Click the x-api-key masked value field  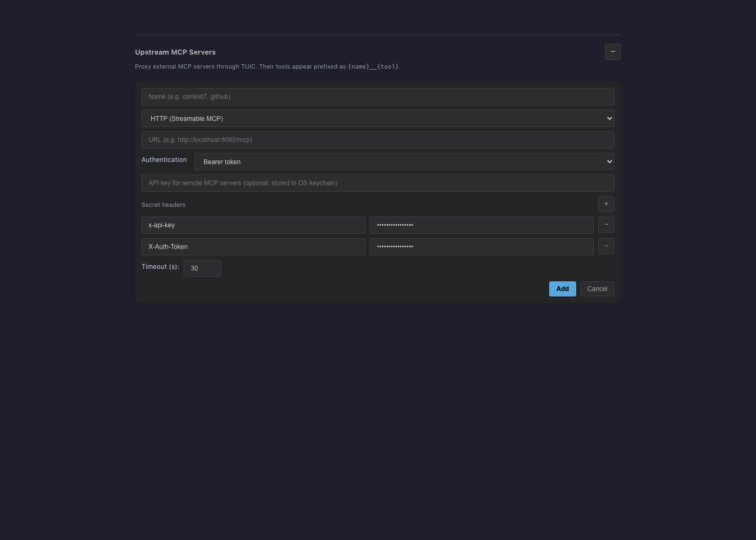click(x=482, y=225)
